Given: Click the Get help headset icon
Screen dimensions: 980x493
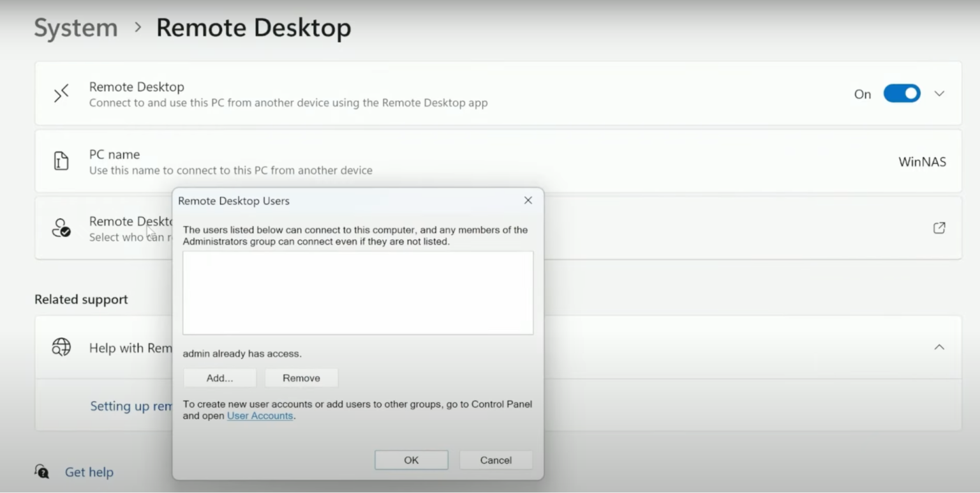Looking at the screenshot, I should (41, 471).
